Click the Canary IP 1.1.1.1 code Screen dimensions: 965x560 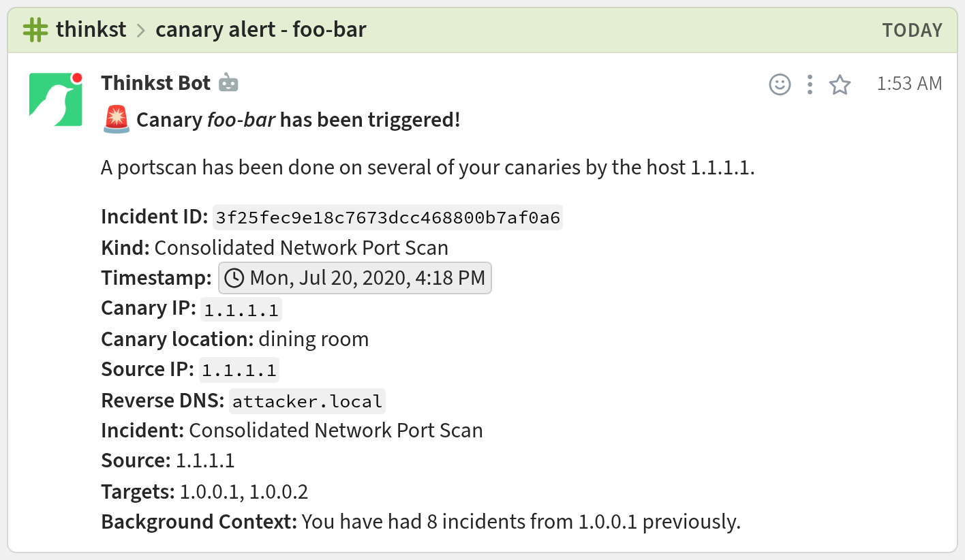click(x=241, y=310)
